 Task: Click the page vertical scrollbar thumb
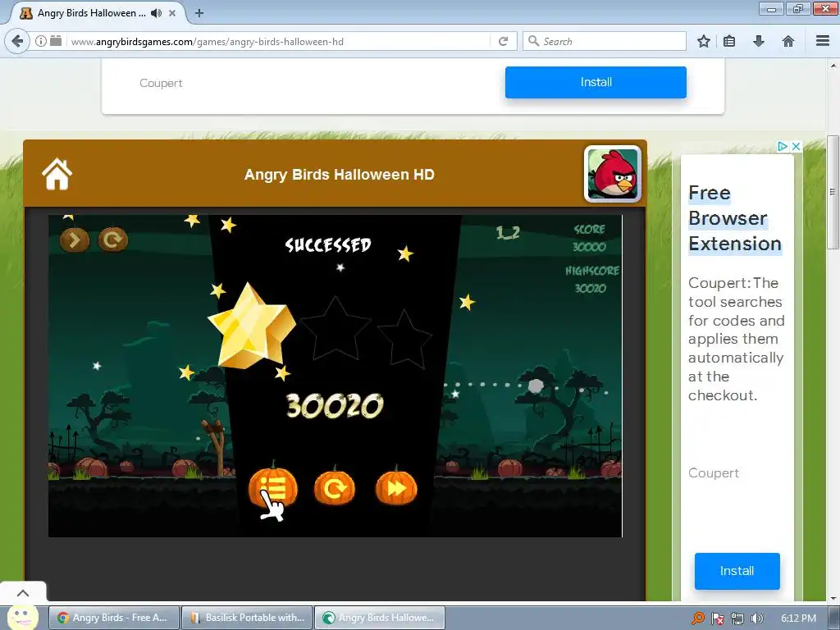click(833, 190)
